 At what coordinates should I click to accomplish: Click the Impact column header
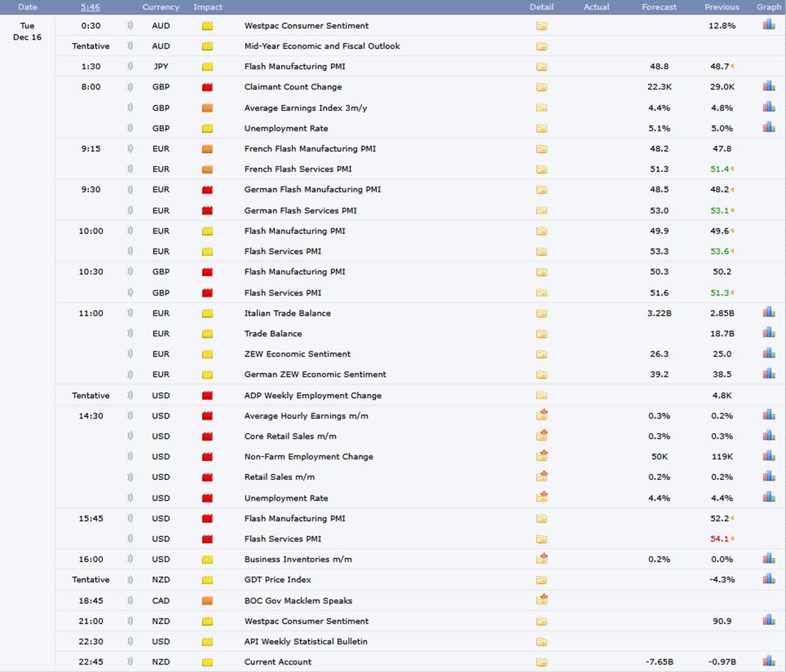pos(208,7)
